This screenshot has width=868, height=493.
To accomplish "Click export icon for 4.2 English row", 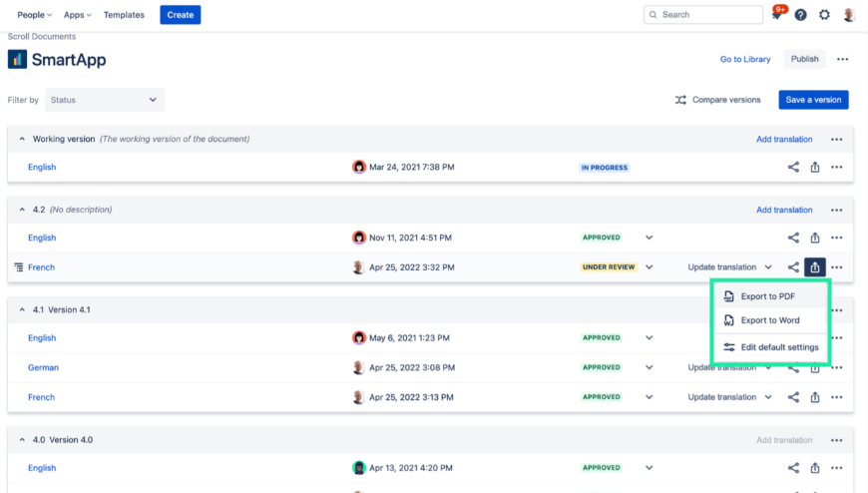I will pyautogui.click(x=815, y=238).
